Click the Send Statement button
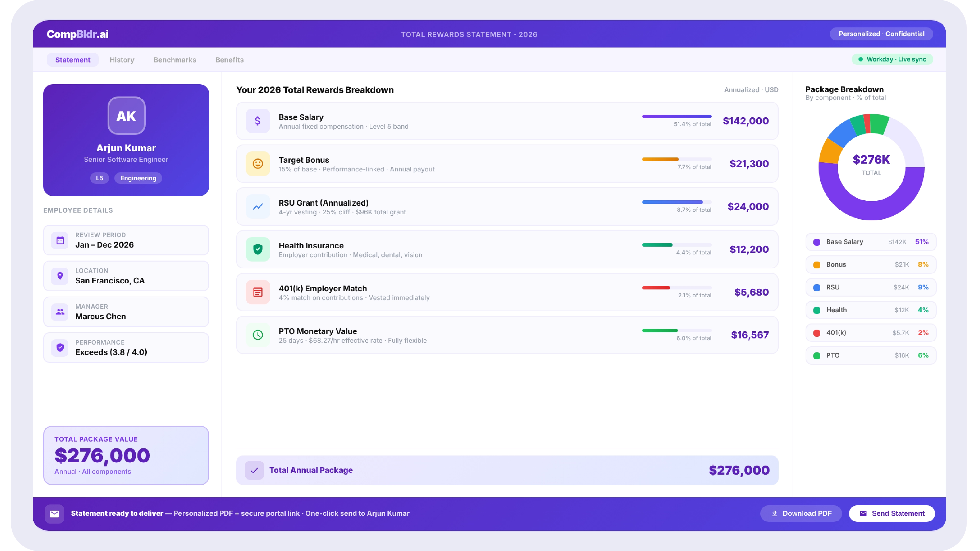Screen dimensions: 980x551 [x=892, y=513]
